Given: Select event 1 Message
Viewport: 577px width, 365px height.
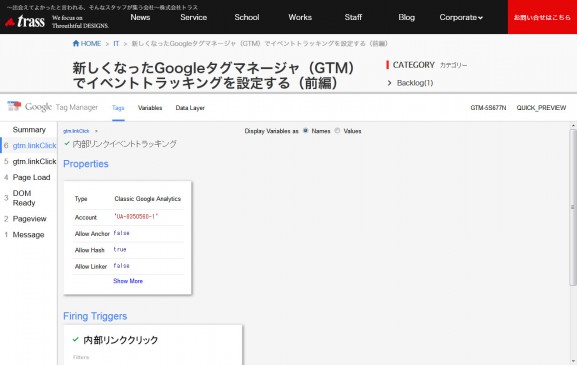Looking at the screenshot, I should [29, 234].
